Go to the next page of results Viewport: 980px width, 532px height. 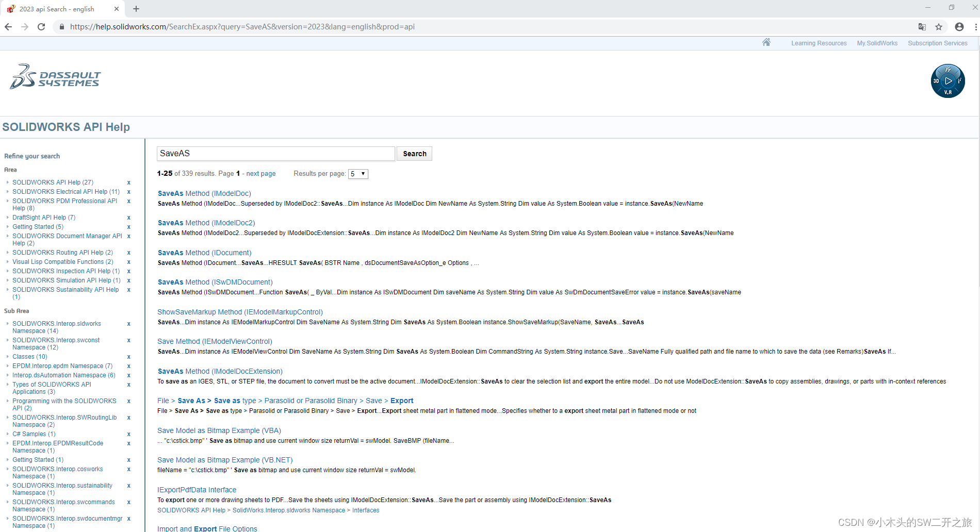click(261, 174)
